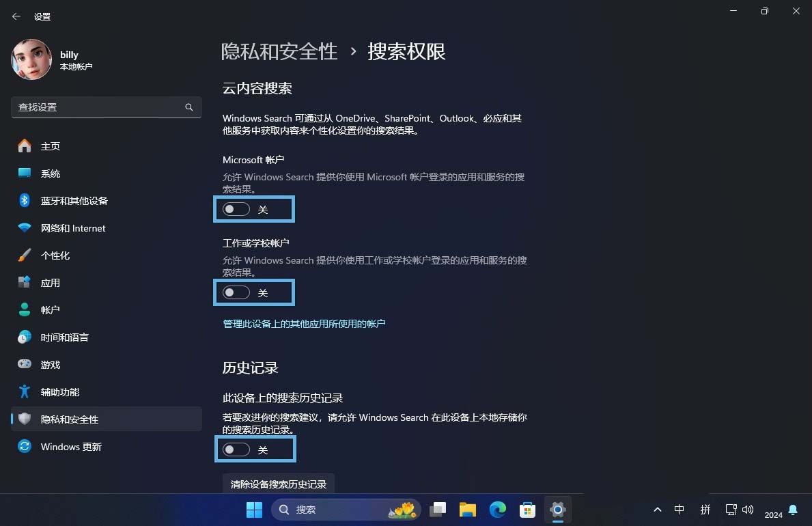Image resolution: width=812 pixels, height=526 pixels.
Task: Expand hidden system tray icons with the chevron
Action: point(657,510)
